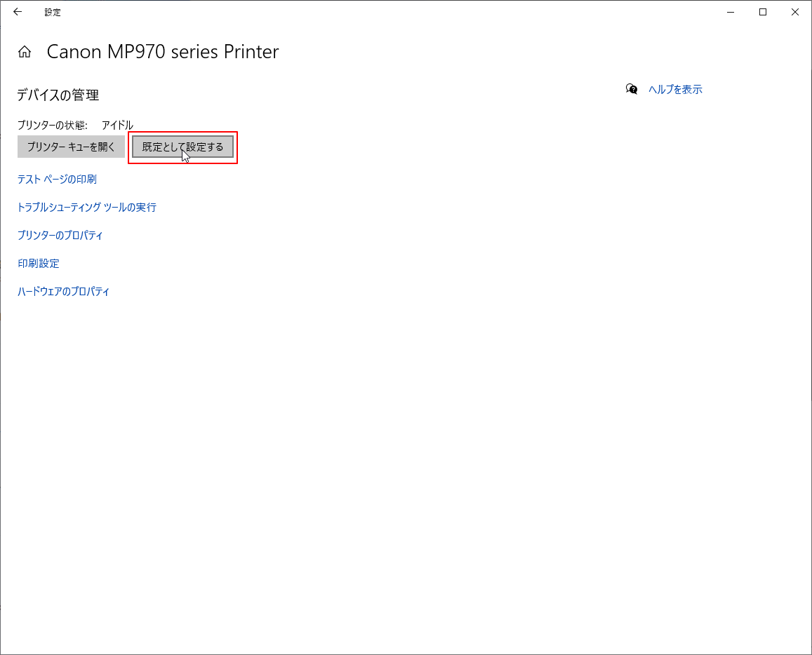812x655 pixels.
Task: Go back with the back arrow
Action: [18, 12]
